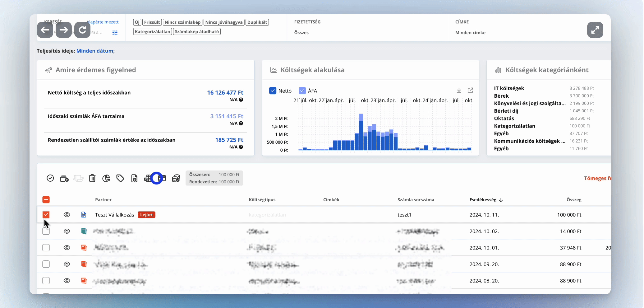
Task: Check the checkbox of the 2024. 09. 20. row
Action: tap(46, 264)
